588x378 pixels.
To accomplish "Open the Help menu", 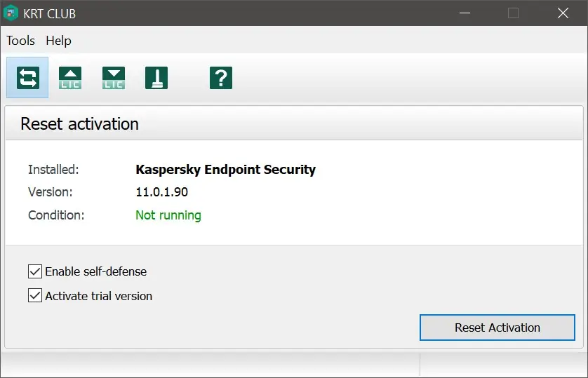I will (x=58, y=41).
